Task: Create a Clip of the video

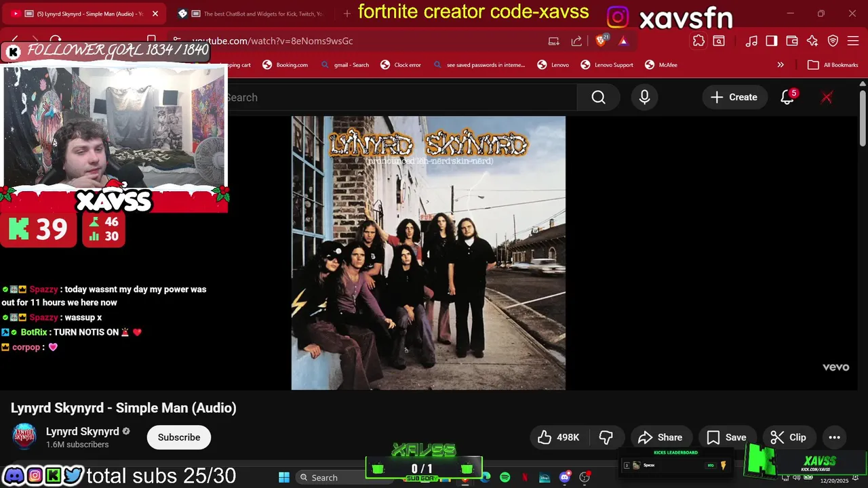Action: 788,437
